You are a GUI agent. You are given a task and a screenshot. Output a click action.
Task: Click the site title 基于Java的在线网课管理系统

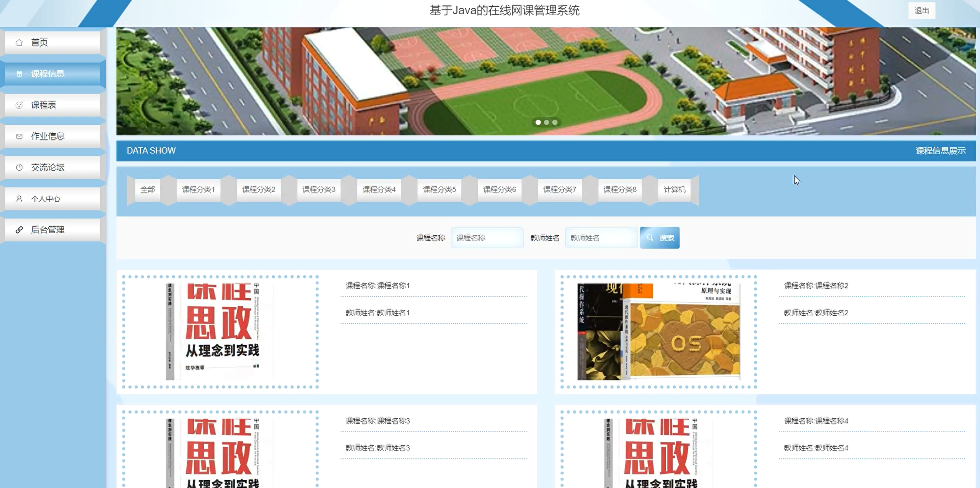pos(504,10)
